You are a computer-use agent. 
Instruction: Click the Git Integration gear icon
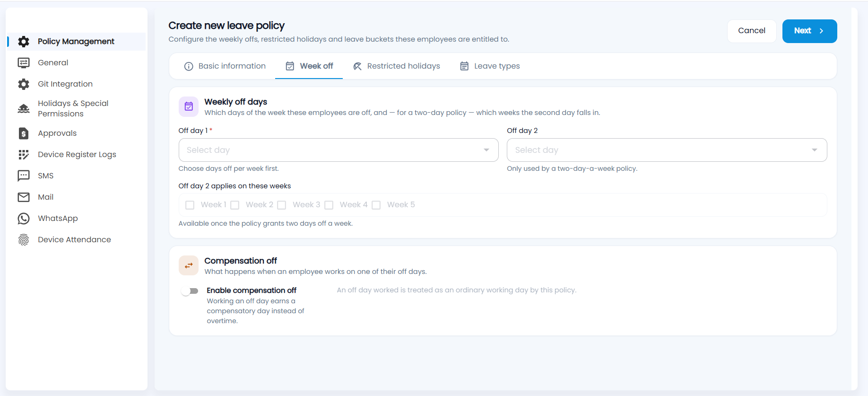[24, 84]
